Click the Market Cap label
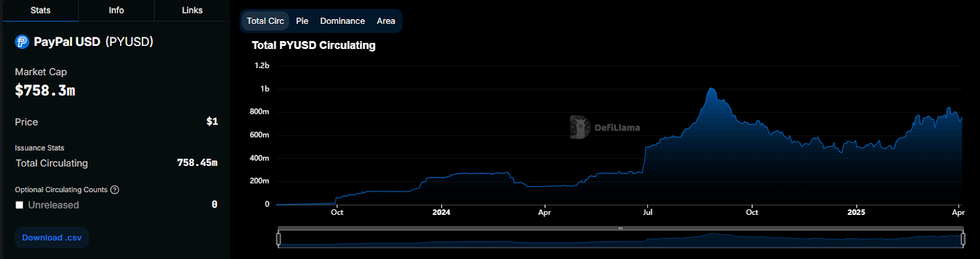The image size is (980, 259). pos(41,72)
